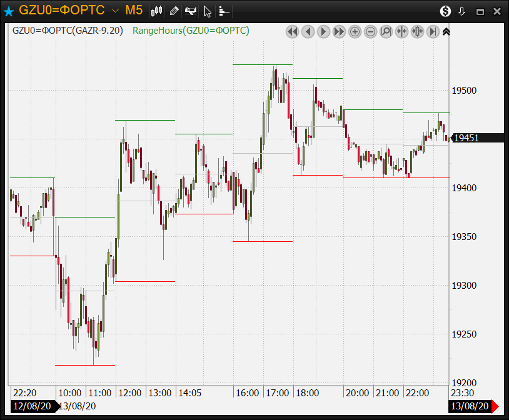This screenshot has height=420, width=509.
Task: Open the candlestick chart type icon
Action: (x=156, y=11)
